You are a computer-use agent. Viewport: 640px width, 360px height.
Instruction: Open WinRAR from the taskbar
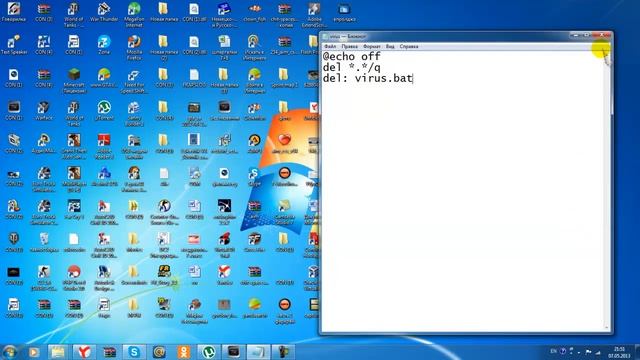(x=109, y=352)
